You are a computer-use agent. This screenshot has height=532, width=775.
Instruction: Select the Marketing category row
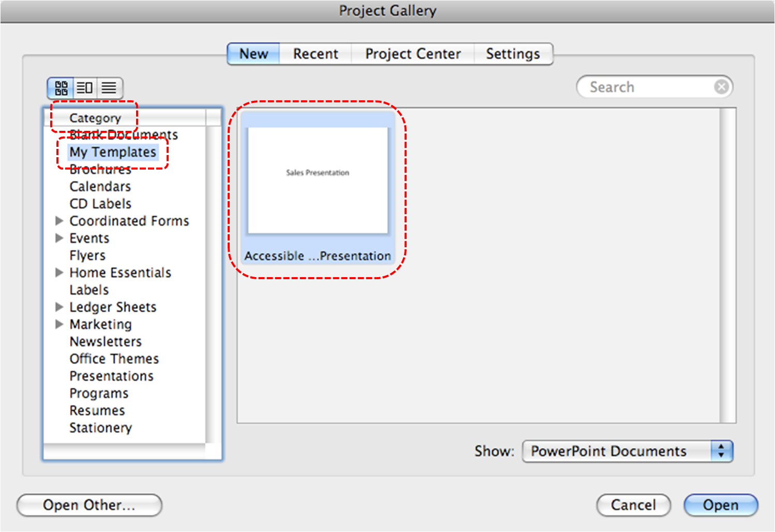101,324
